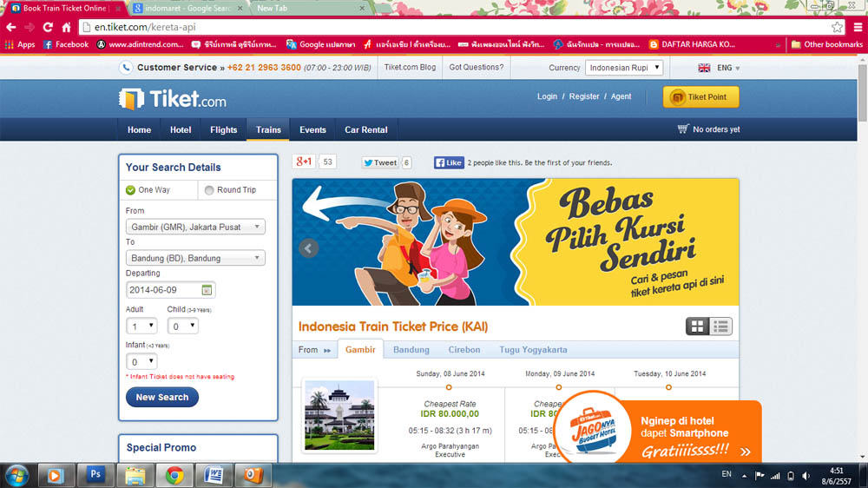This screenshot has width=868, height=488.
Task: Open Microsoft Word from the taskbar
Action: pyautogui.click(x=214, y=475)
